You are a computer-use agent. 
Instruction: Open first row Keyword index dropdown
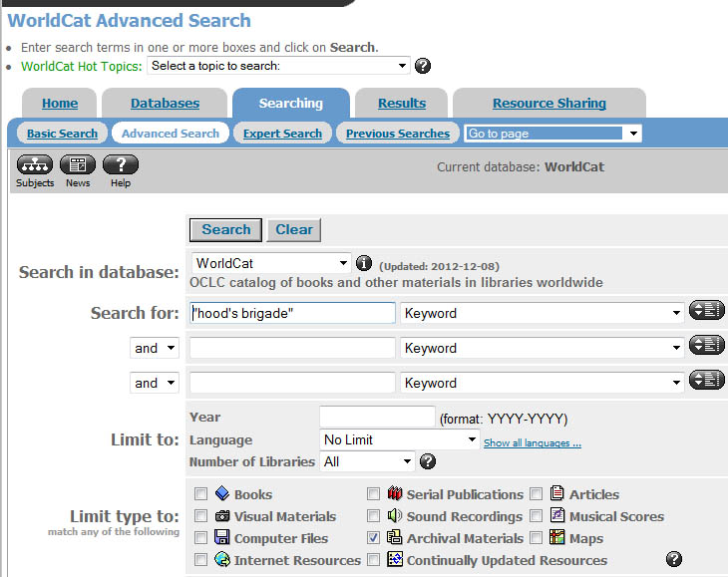point(543,313)
